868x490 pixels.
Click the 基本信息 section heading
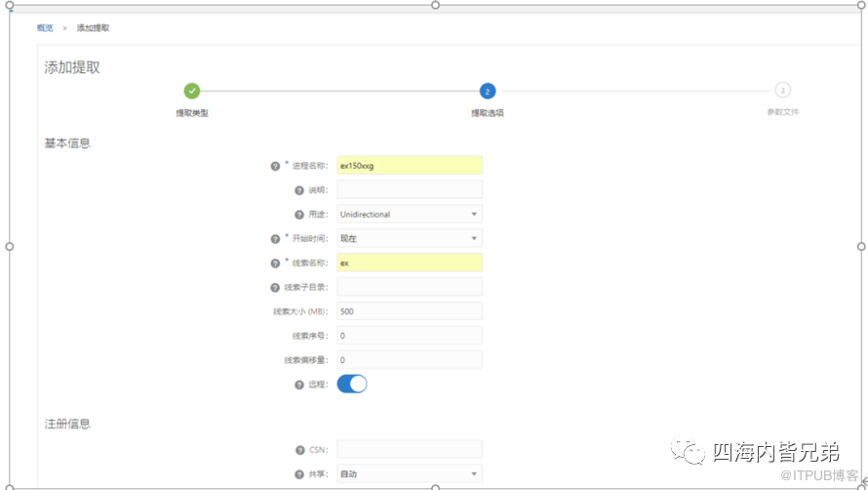[x=67, y=143]
